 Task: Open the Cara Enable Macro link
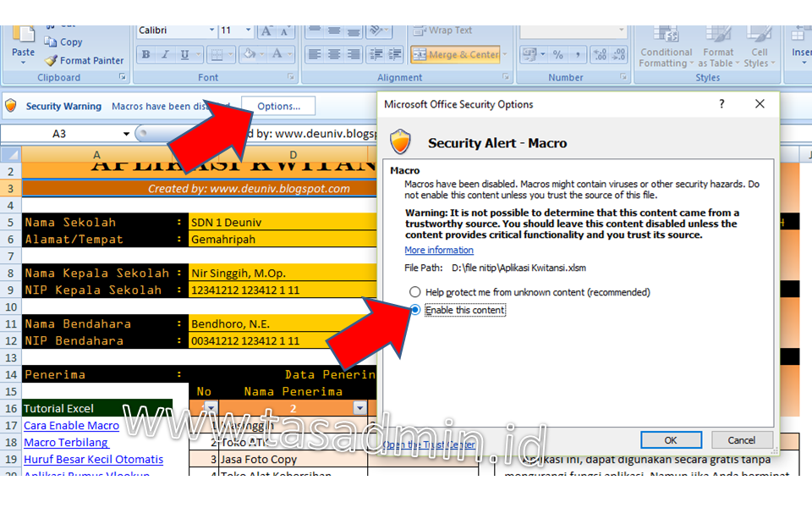click(71, 426)
